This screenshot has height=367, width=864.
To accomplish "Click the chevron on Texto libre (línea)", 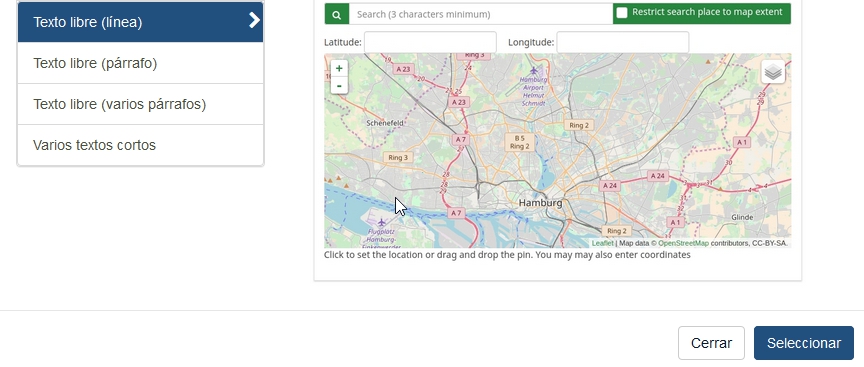I will click(x=254, y=21).
